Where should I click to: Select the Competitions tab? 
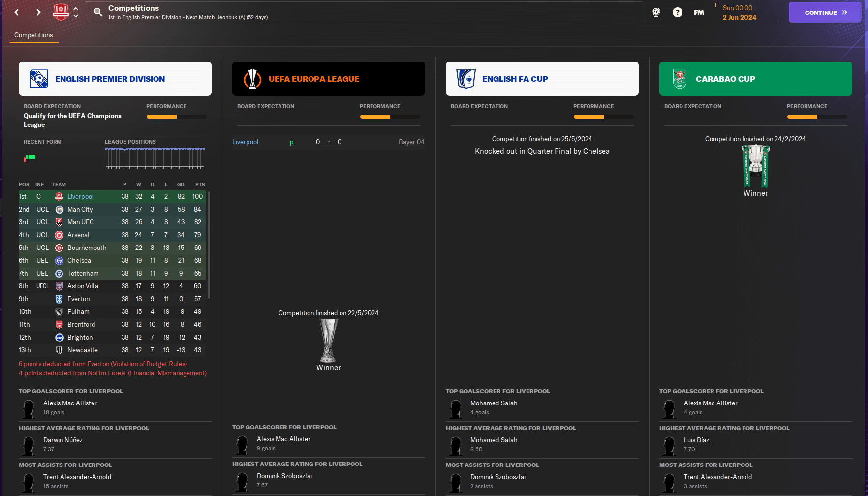(33, 35)
